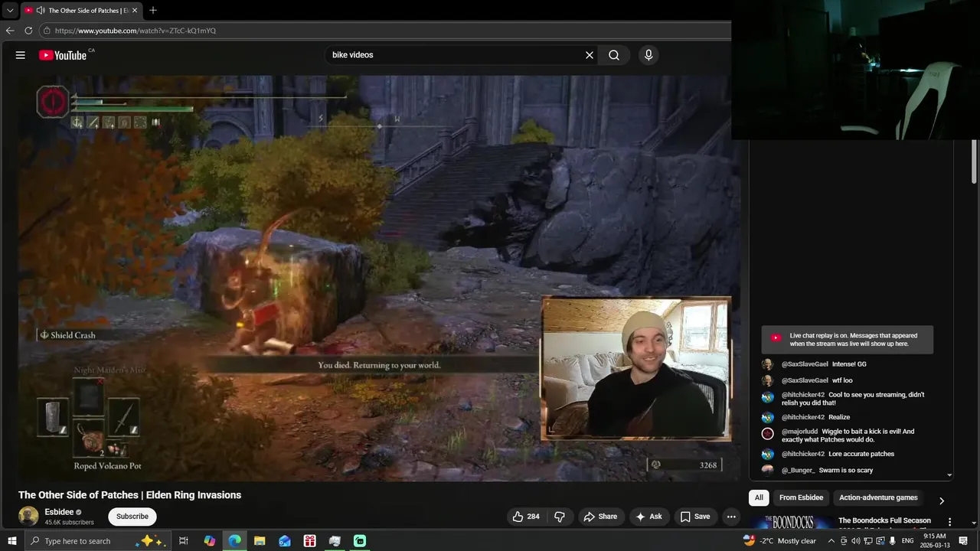The width and height of the screenshot is (980, 551).
Task: Open the Windows Start menu
Action: 11,541
